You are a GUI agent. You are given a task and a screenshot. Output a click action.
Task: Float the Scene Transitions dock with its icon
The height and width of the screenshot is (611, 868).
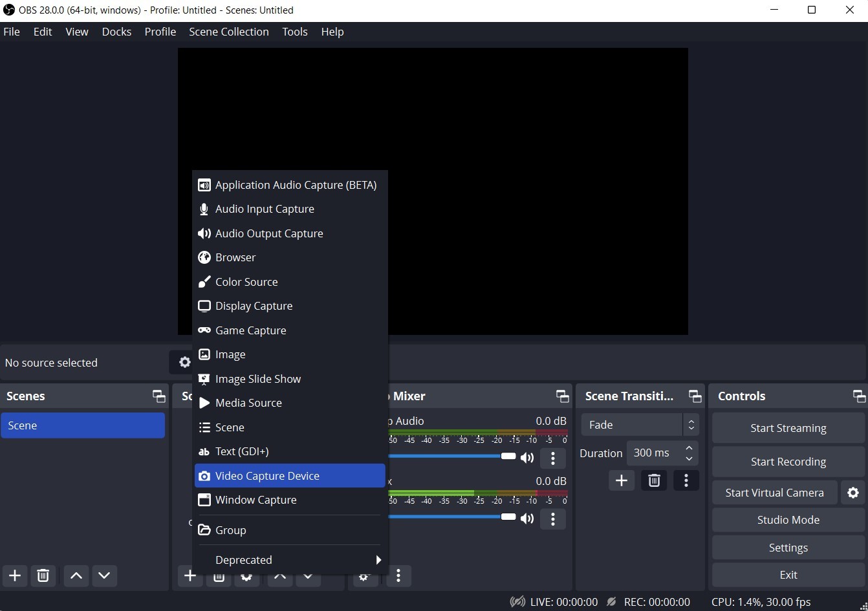[695, 396]
